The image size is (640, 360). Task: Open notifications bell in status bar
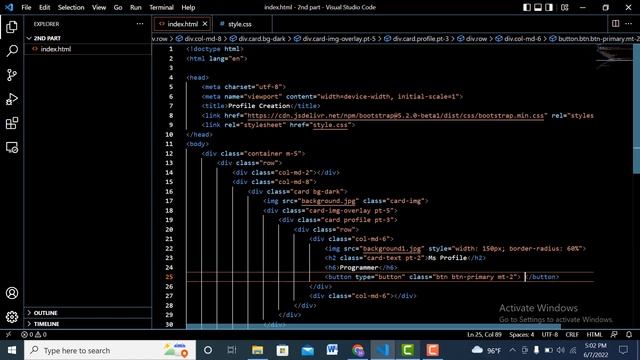[629, 335]
